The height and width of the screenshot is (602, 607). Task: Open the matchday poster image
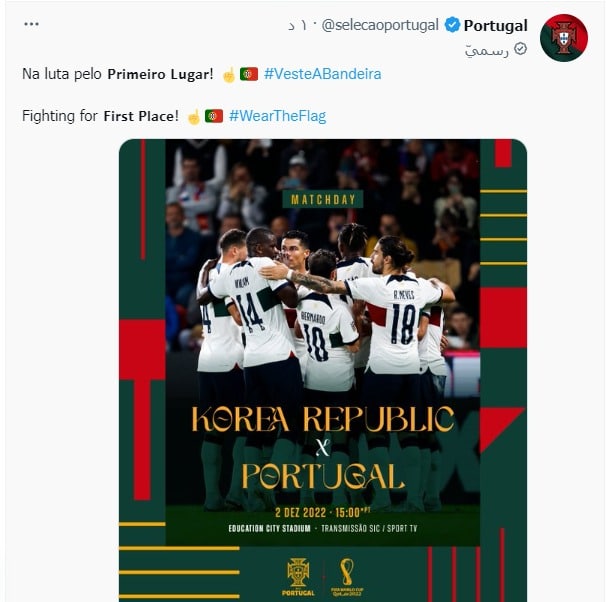[323, 370]
